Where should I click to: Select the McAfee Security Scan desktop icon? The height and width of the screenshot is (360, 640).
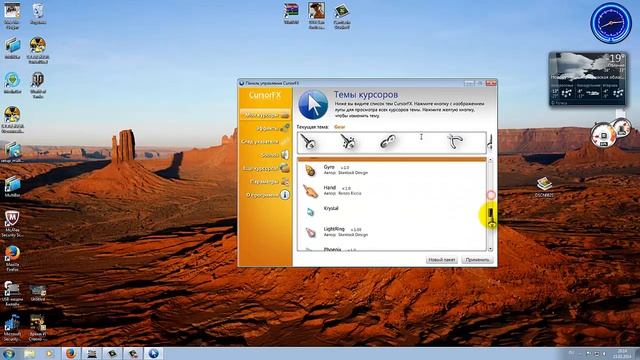click(x=12, y=224)
